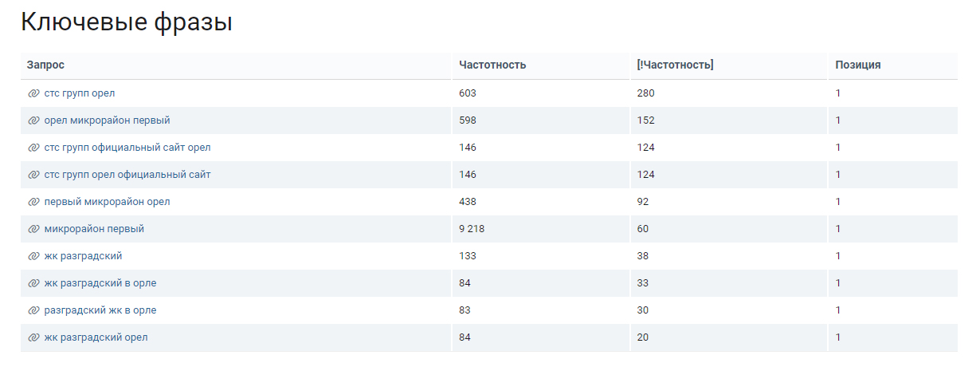This screenshot has width=980, height=367.
Task: Click link icon beside 'стс групп орел'
Action: pyautogui.click(x=33, y=93)
